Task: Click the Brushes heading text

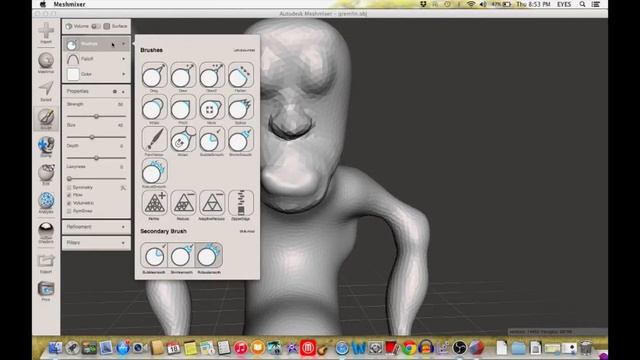Action: 151,50
